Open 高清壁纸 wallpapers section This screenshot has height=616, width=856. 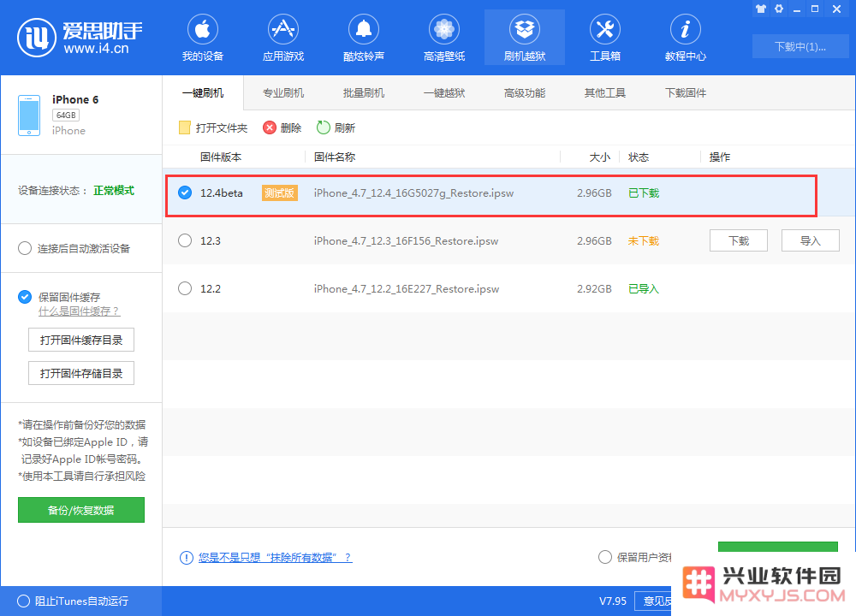click(x=443, y=38)
